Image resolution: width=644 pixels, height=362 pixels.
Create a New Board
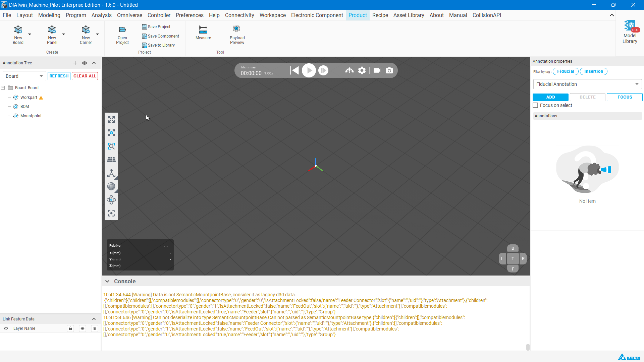18,35
